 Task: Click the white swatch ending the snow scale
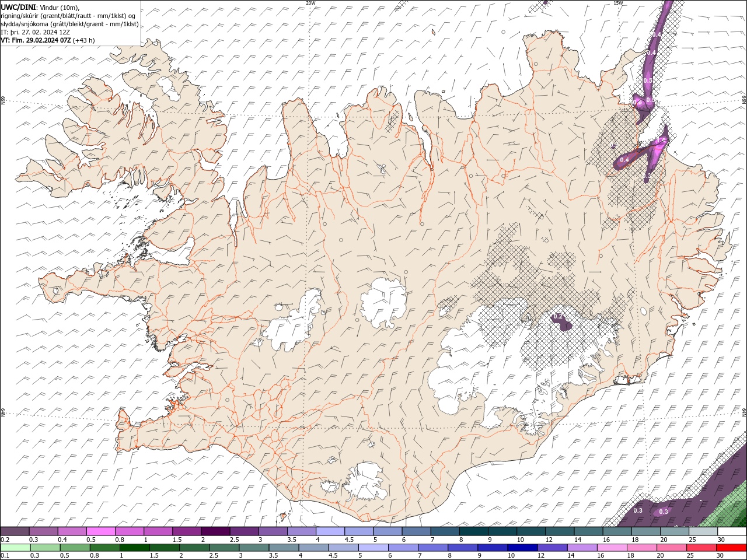(732, 531)
